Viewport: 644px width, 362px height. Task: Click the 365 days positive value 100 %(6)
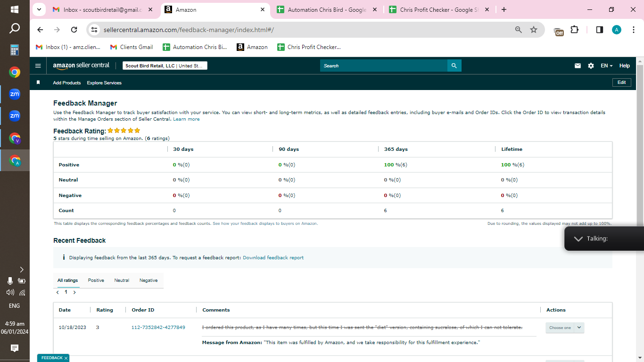click(x=396, y=165)
